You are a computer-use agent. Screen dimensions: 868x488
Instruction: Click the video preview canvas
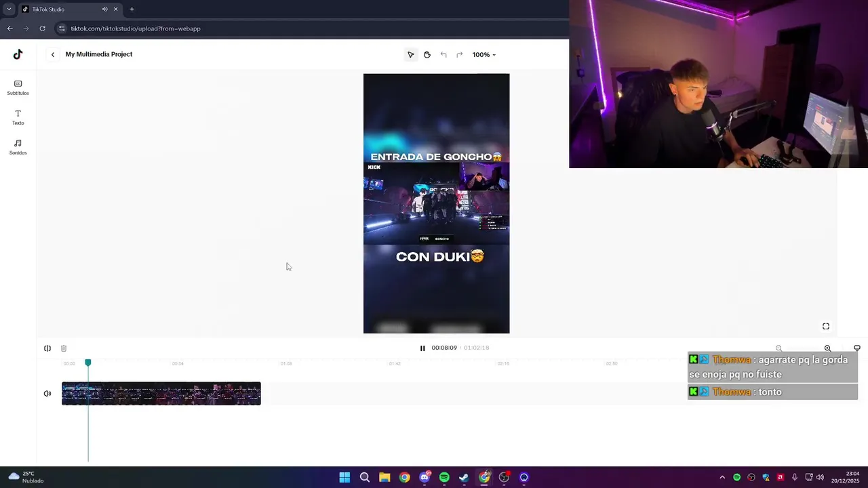point(436,203)
